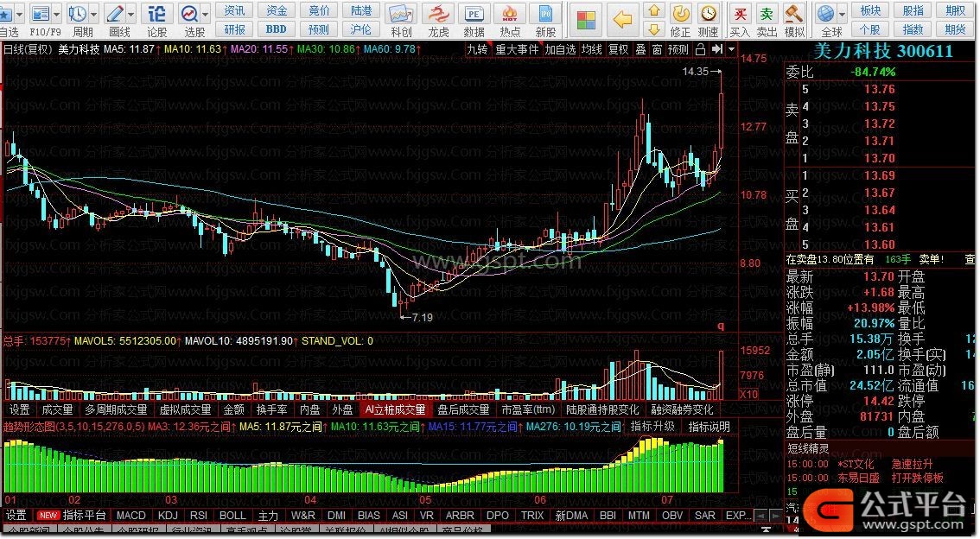This screenshot has height=539, width=980.
Task: Click the yellow left back arrow
Action: tap(622, 19)
